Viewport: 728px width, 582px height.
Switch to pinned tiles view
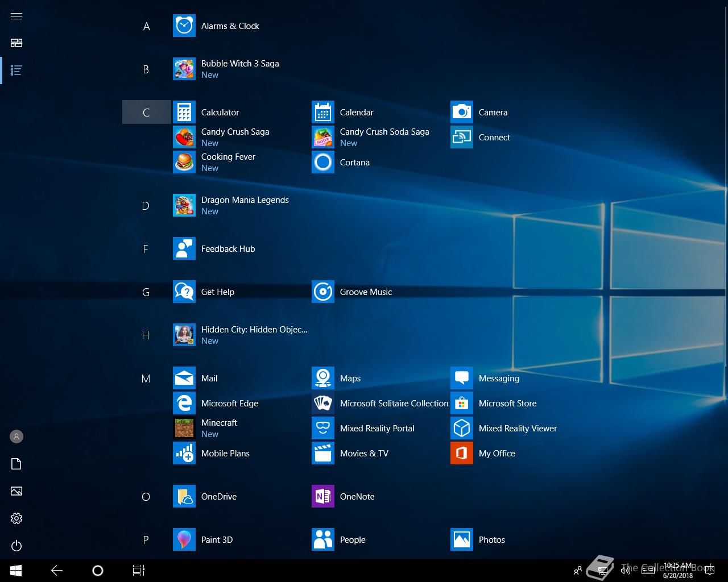click(16, 43)
